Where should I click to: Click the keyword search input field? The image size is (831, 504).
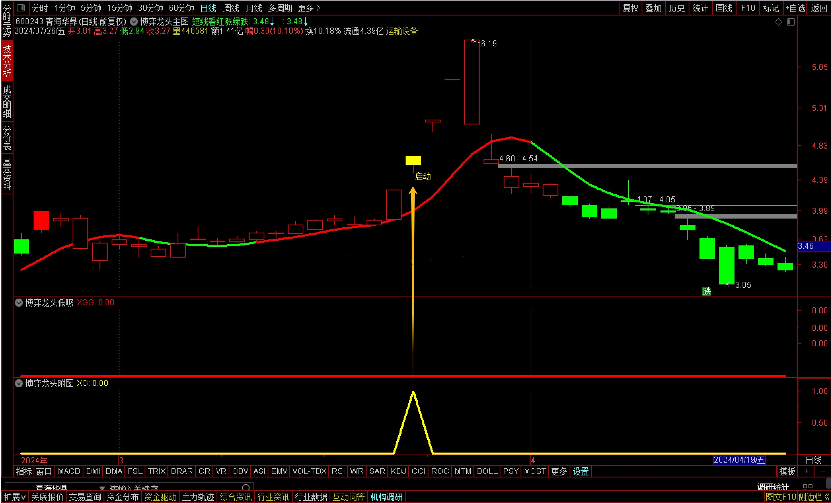tap(175, 488)
